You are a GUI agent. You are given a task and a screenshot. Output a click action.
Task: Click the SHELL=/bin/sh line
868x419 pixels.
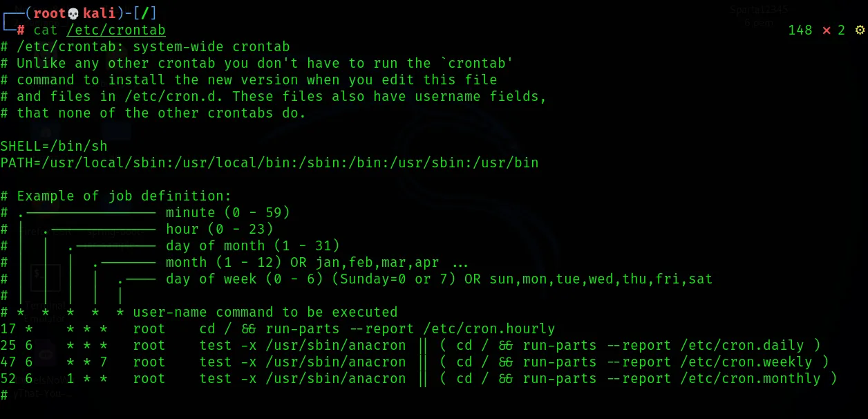click(x=54, y=147)
